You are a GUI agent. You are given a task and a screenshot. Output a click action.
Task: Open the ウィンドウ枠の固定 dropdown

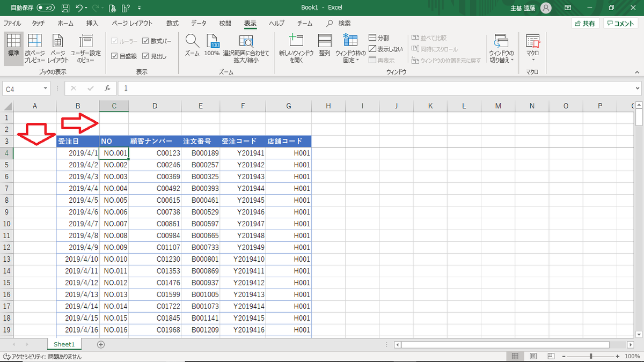coord(350,51)
